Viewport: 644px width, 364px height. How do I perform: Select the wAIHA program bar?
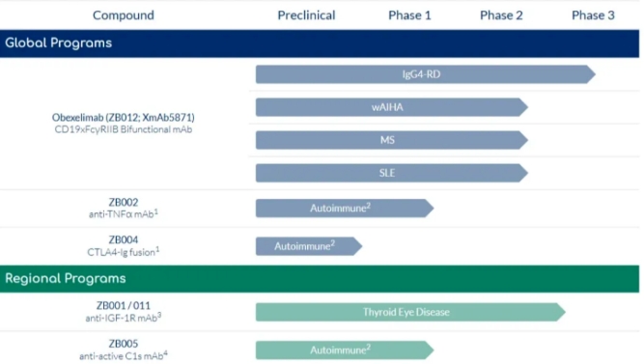point(392,107)
